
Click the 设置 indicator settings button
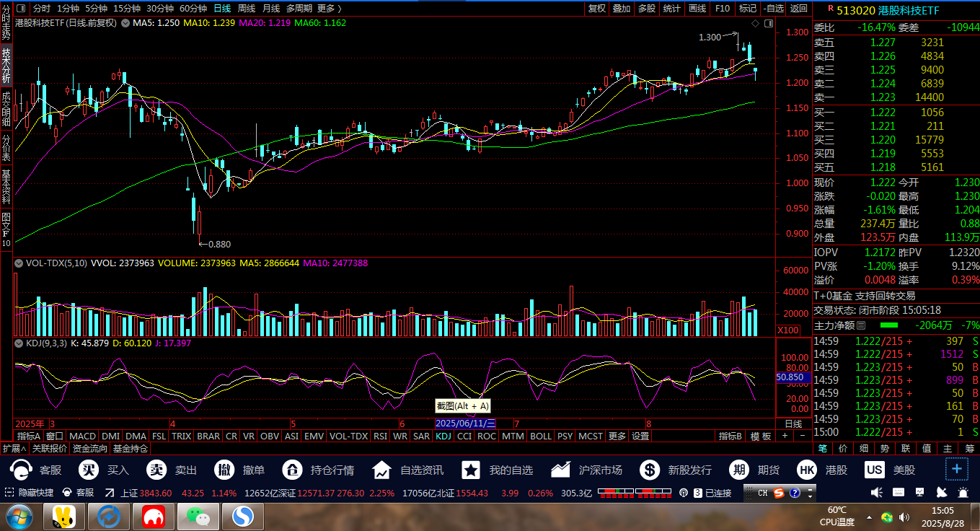640,436
